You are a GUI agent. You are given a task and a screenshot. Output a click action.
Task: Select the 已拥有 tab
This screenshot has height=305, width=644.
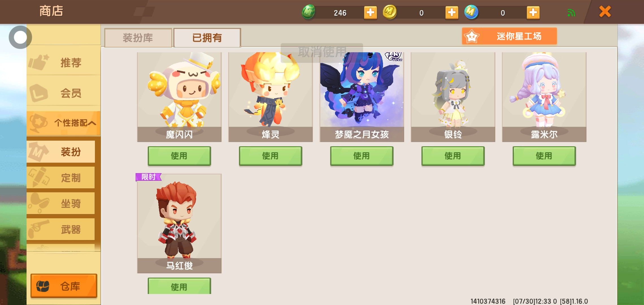click(207, 38)
